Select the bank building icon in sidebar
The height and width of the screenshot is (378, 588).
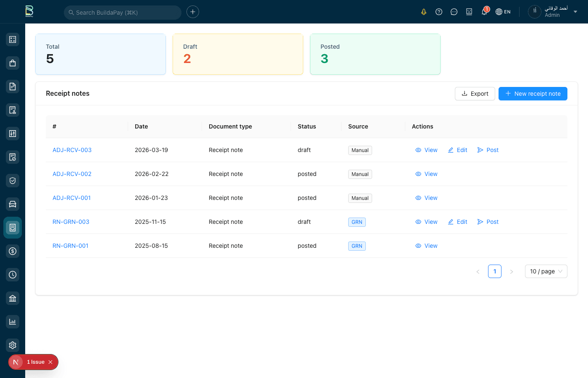tap(13, 298)
